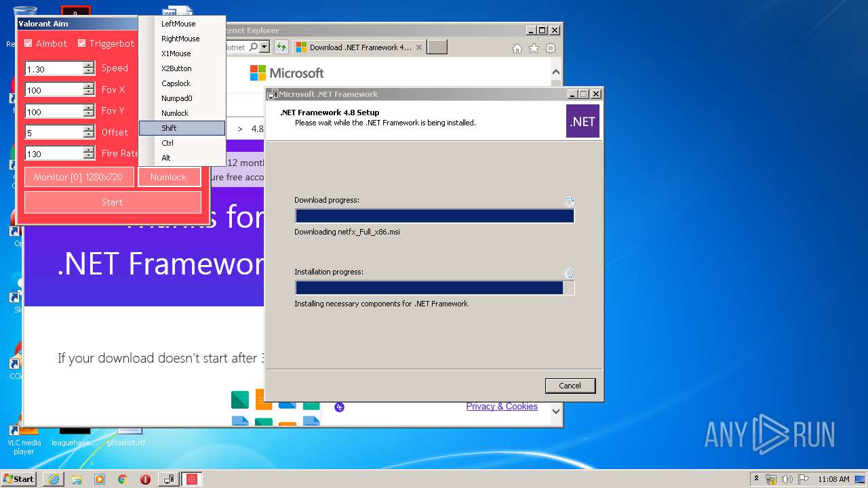Click the purple .NET logo in setup

coord(583,121)
